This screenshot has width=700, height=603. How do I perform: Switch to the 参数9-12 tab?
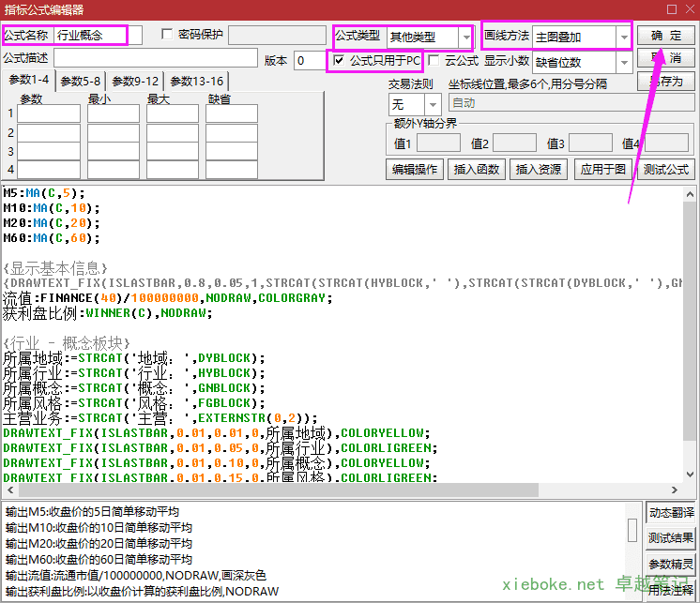pyautogui.click(x=135, y=82)
